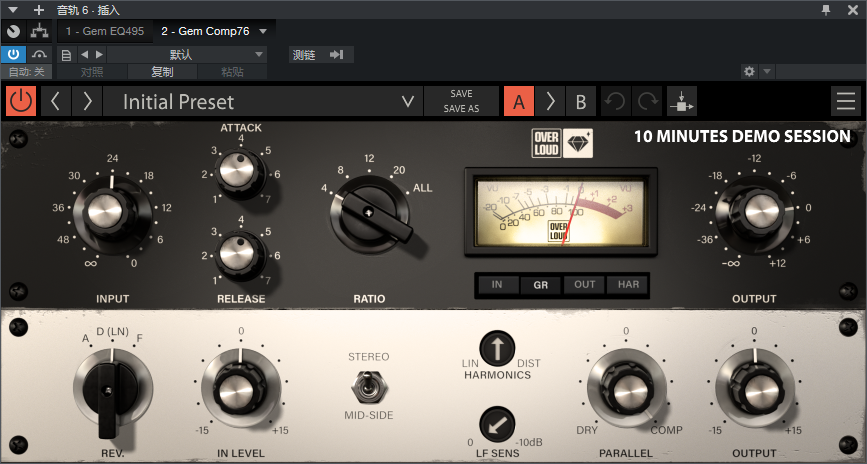
Task: Copy A to B with arrow button
Action: coord(550,101)
